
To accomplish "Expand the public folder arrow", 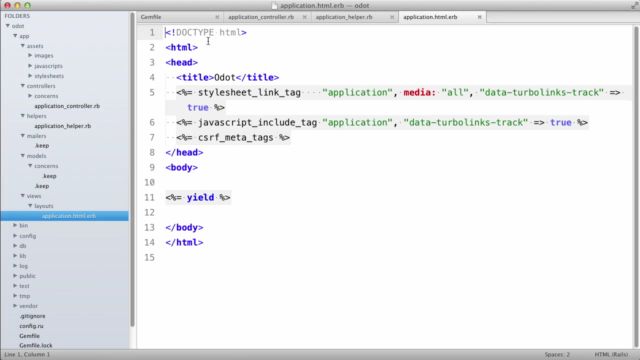I will click(15, 276).
